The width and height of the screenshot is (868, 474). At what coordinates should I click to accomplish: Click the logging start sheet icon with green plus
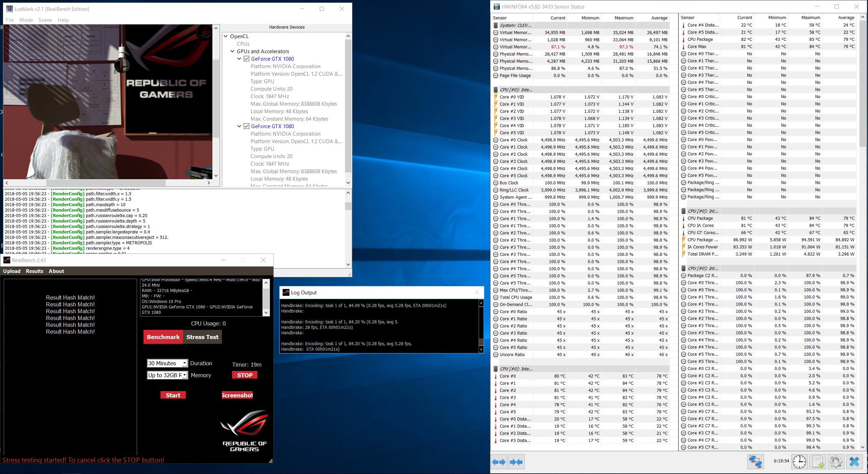[x=818, y=462]
